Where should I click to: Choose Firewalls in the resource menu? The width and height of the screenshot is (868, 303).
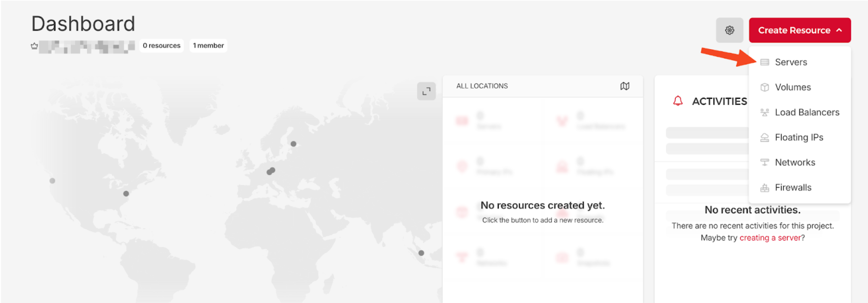[x=793, y=187]
